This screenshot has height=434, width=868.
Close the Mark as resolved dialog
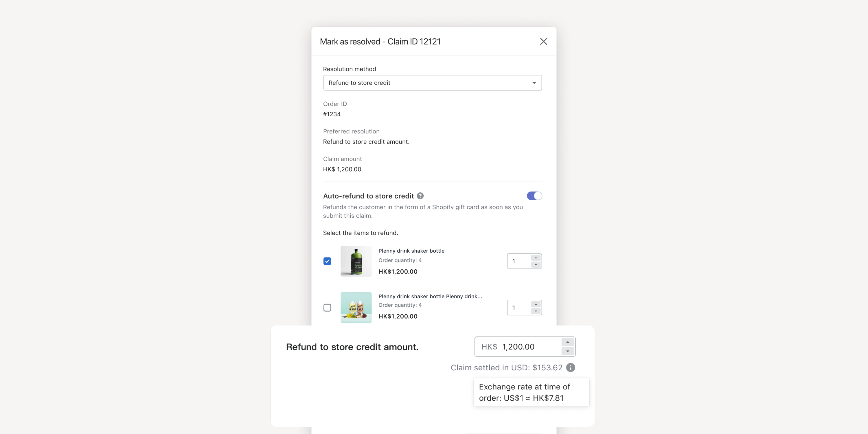click(543, 41)
